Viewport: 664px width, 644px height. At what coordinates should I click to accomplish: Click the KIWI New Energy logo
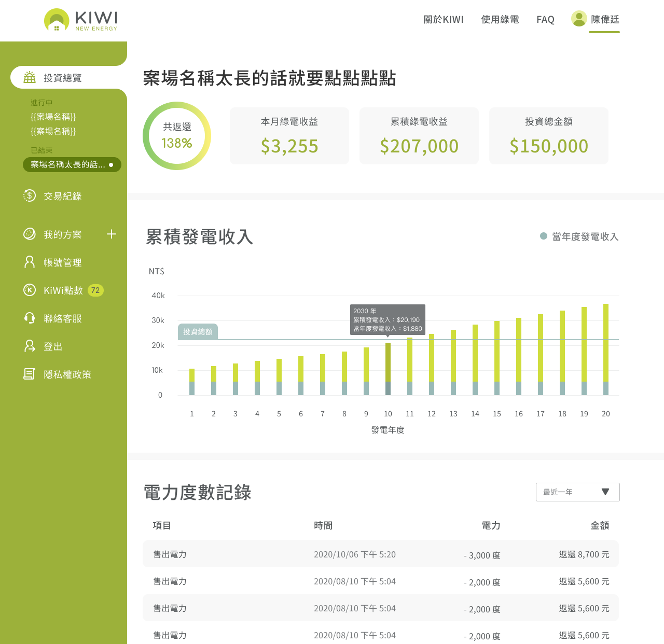click(81, 20)
